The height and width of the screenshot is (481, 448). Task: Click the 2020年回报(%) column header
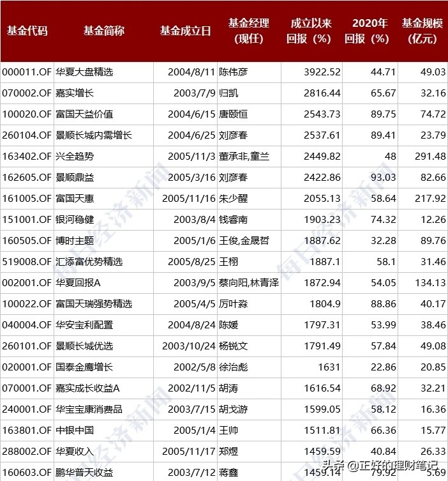point(367,31)
